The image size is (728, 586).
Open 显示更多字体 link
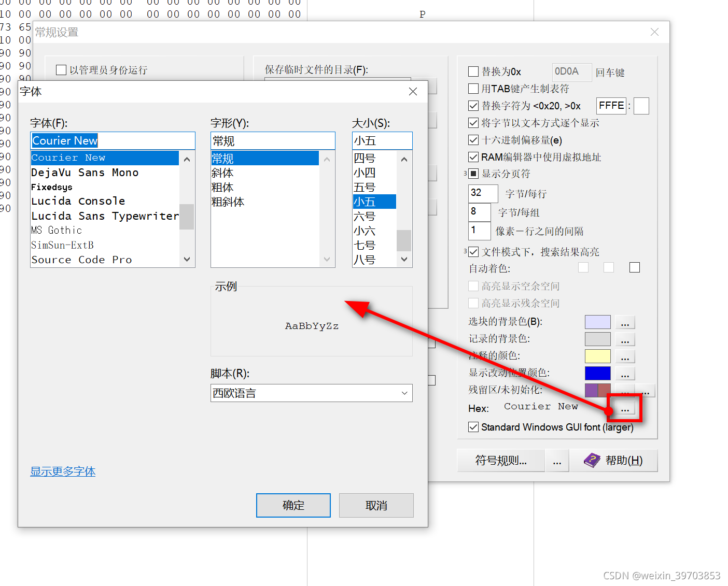click(63, 471)
